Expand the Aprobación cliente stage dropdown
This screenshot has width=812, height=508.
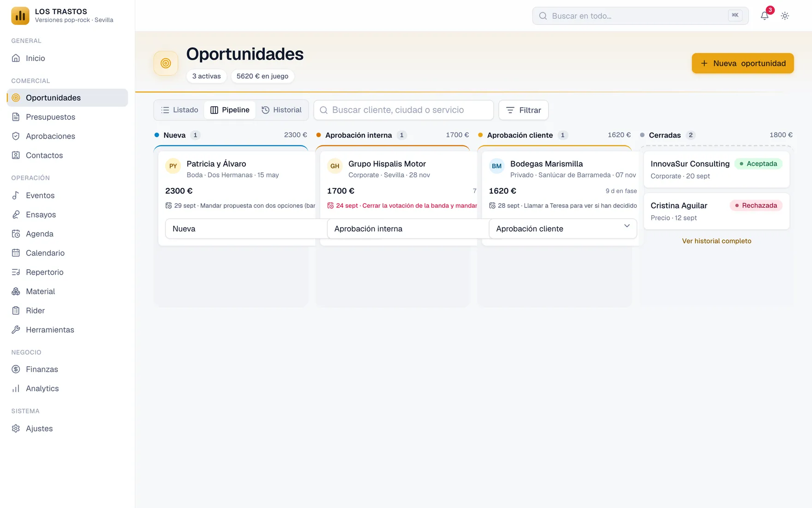563,229
